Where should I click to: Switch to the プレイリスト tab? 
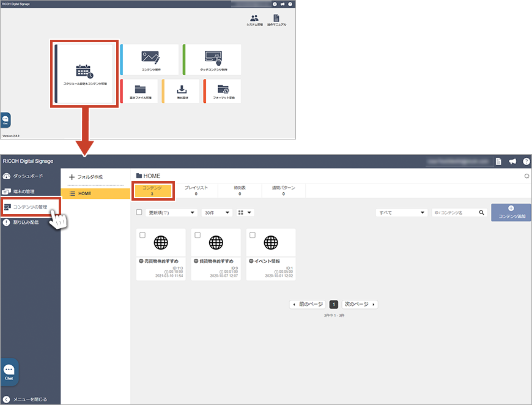point(196,190)
